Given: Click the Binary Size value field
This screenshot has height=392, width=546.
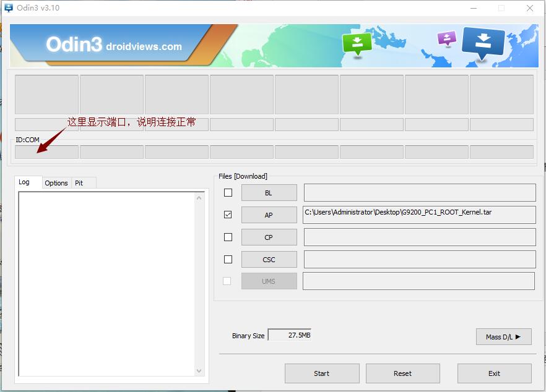Looking at the screenshot, I should pyautogui.click(x=290, y=335).
